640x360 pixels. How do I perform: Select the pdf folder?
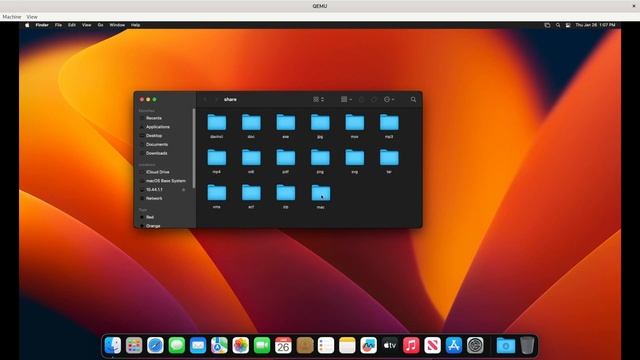(286, 161)
